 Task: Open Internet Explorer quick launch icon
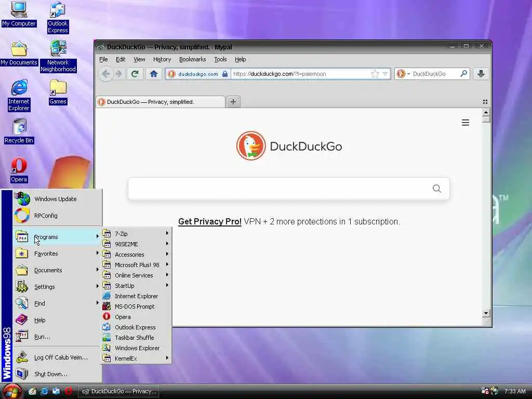(x=44, y=391)
